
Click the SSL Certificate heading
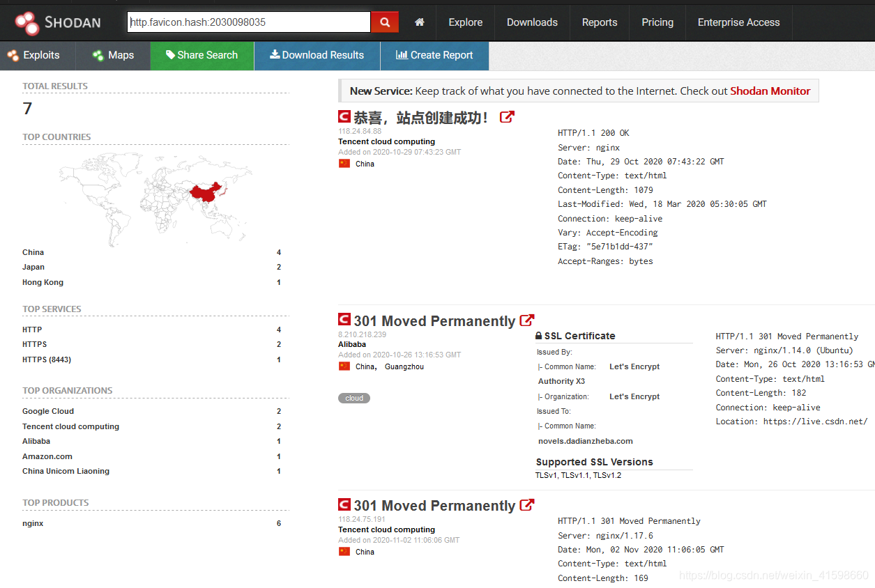tap(575, 336)
